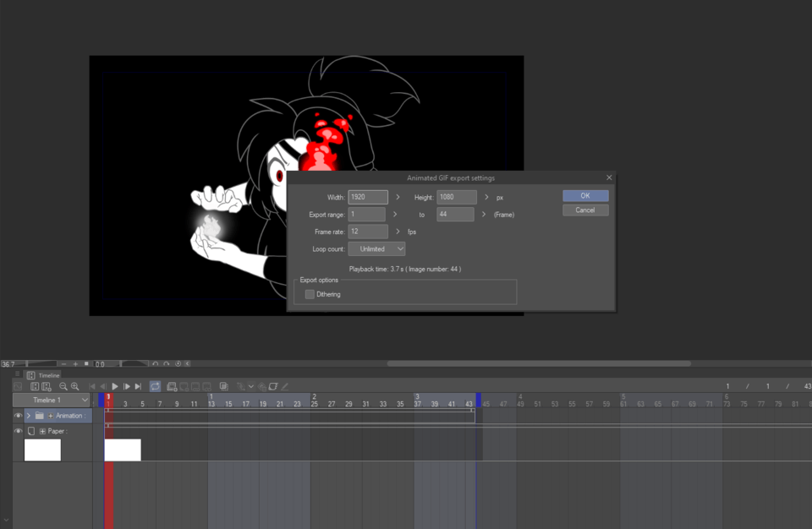Toggle Dithering in export options
Screen dimensions: 812x529
pos(310,292)
